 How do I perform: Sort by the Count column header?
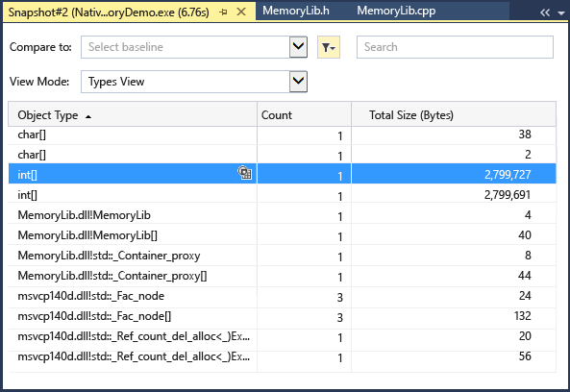click(x=304, y=114)
